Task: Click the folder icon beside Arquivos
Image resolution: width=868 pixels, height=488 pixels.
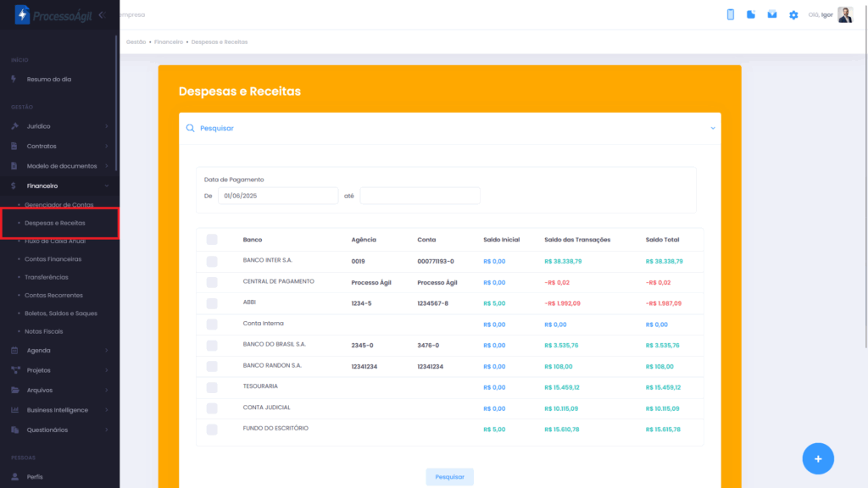Action: (x=15, y=390)
